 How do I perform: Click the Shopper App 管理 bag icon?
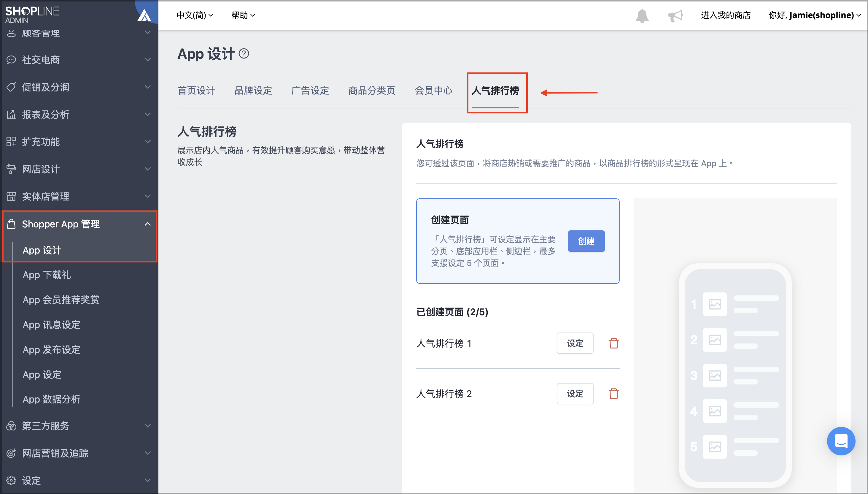tap(11, 224)
